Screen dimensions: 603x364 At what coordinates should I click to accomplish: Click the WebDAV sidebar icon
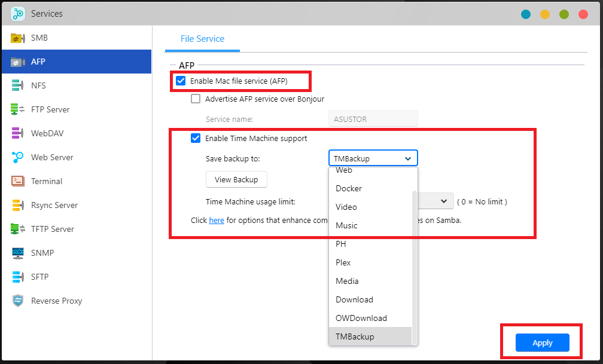coord(18,134)
